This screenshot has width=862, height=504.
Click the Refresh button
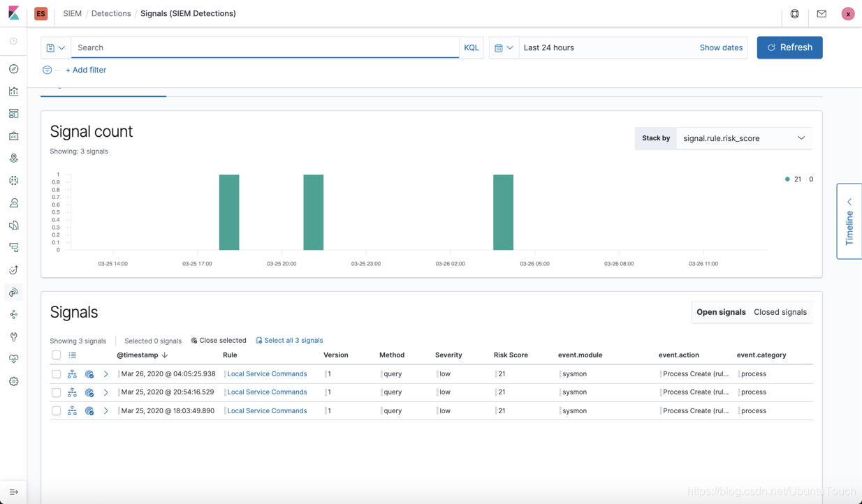(789, 47)
